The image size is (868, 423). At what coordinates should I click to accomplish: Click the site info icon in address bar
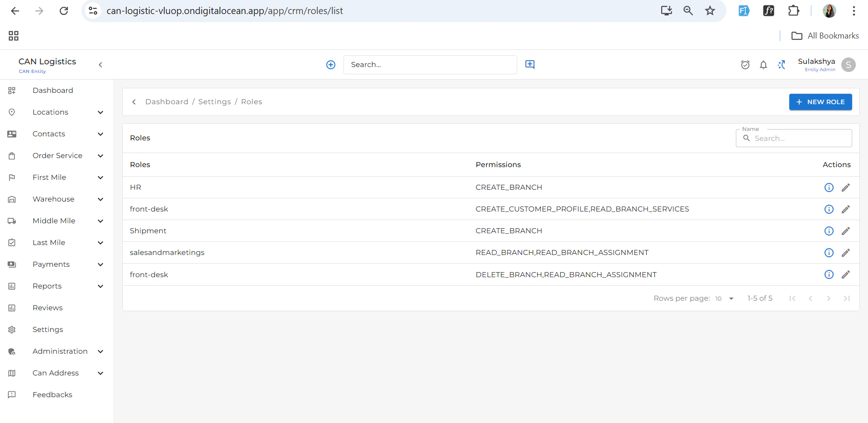[x=93, y=11]
